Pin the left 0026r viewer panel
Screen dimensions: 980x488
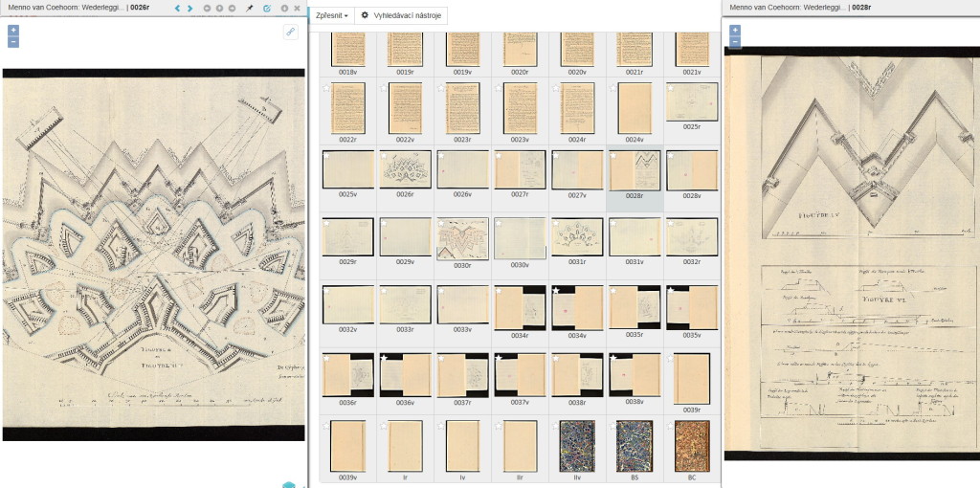point(250,8)
